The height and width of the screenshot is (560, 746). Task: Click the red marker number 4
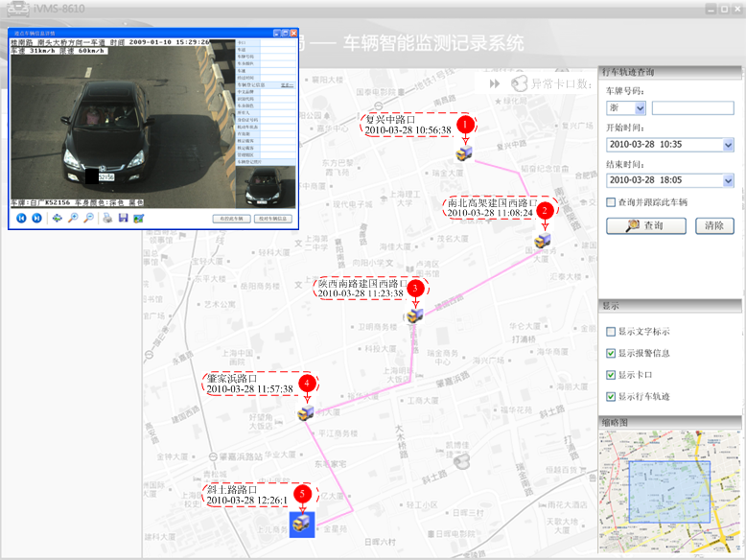[x=307, y=383]
